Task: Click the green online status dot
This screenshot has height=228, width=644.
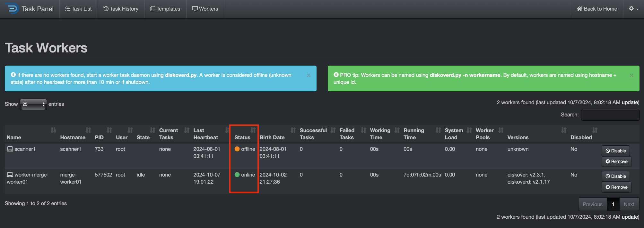Action: tap(237, 175)
